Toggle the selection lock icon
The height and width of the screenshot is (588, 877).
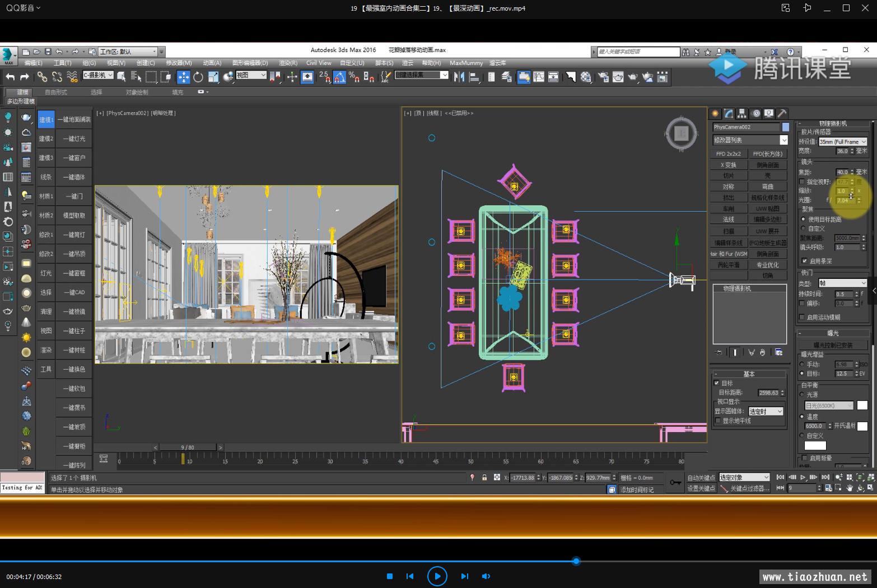point(484,478)
